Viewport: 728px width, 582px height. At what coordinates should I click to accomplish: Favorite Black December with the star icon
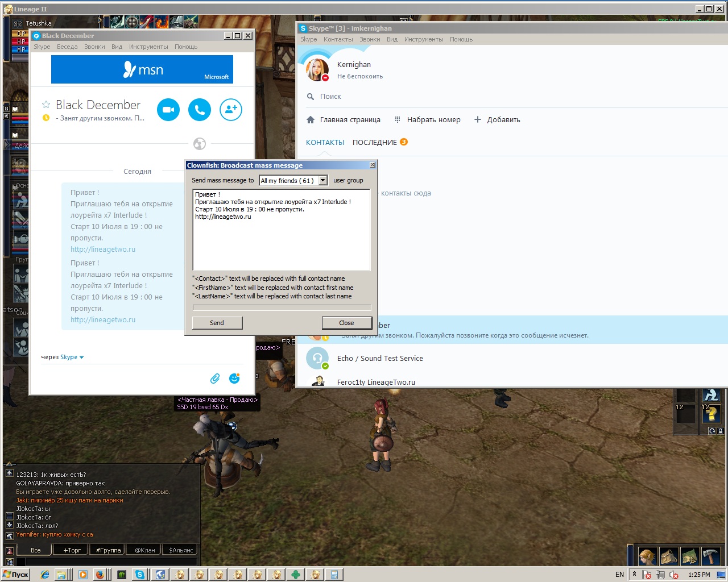46,105
